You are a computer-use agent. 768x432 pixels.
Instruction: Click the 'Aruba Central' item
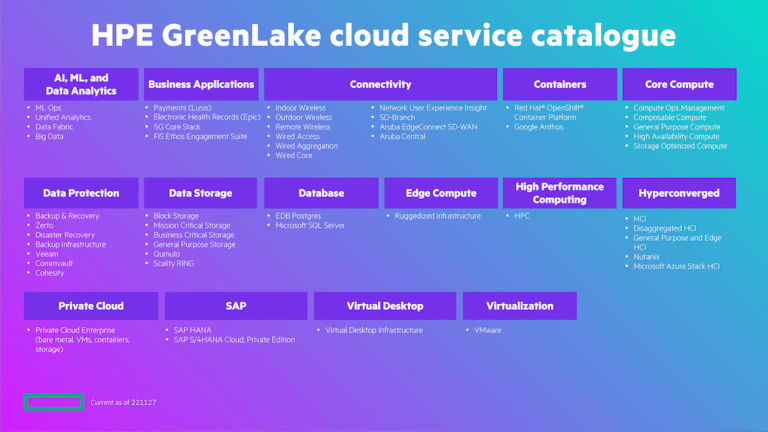[x=402, y=136]
